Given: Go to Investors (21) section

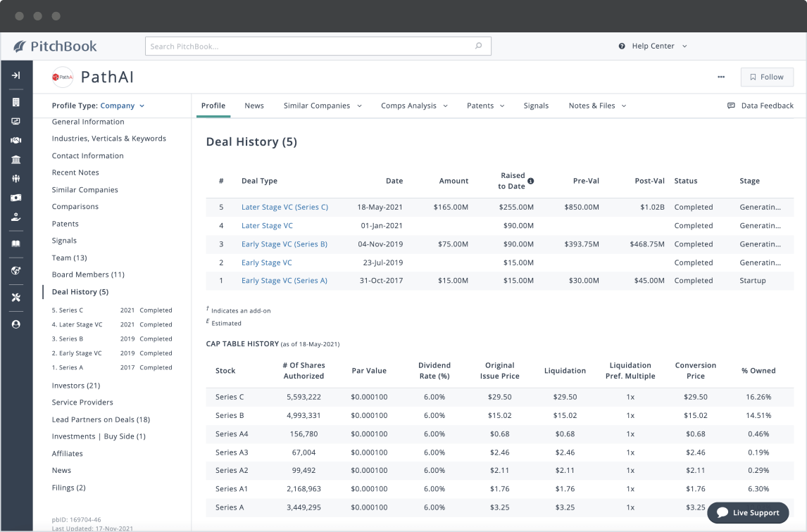Looking at the screenshot, I should pos(76,386).
